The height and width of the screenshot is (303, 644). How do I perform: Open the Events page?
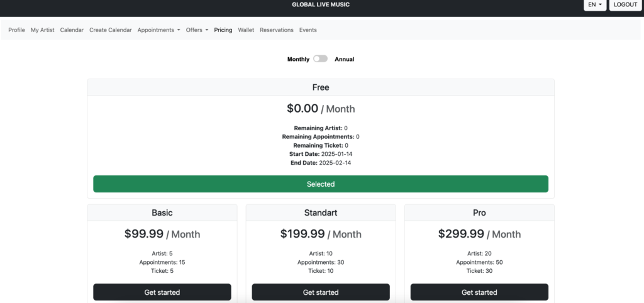tap(308, 30)
